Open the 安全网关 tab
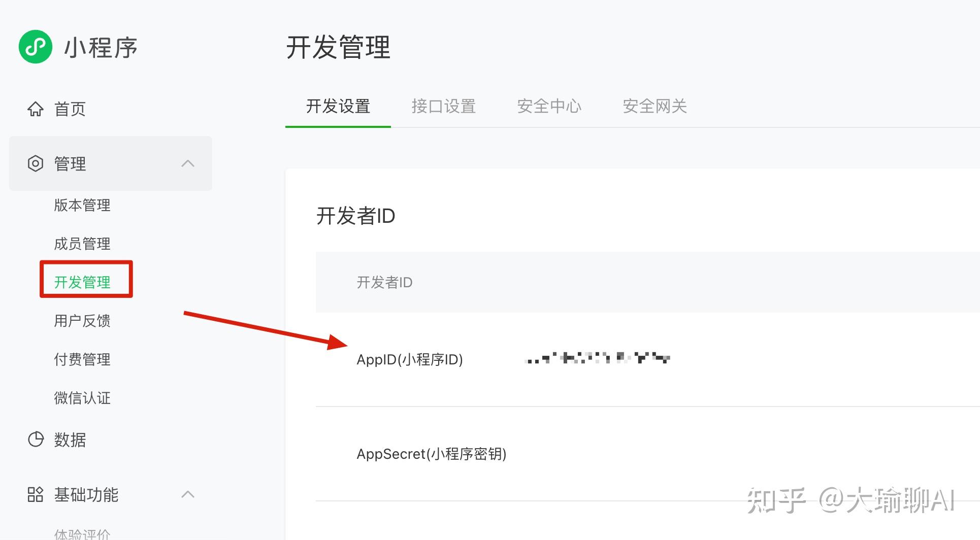Image resolution: width=980 pixels, height=540 pixels. 655,107
